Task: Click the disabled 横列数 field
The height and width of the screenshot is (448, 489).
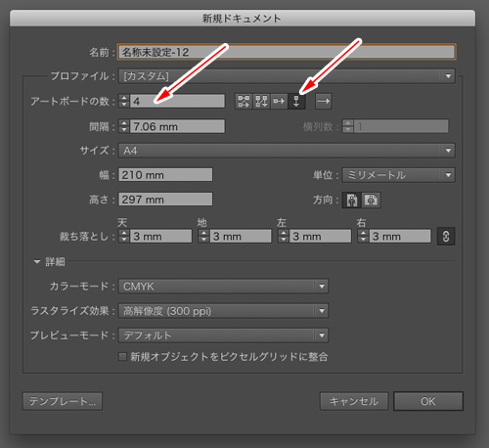Action: point(401,126)
